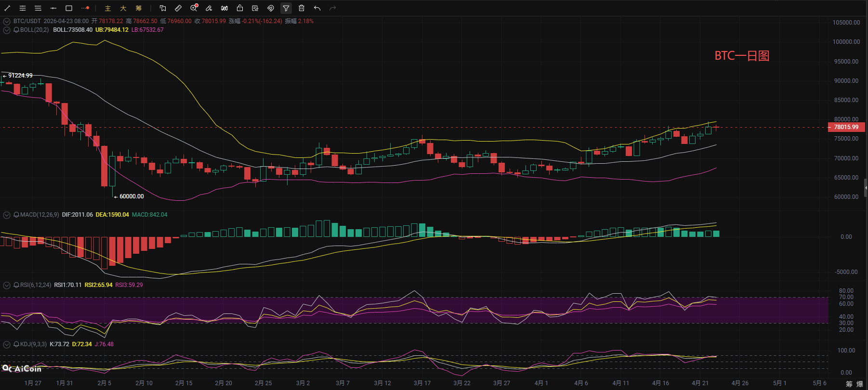Toggle the 主 indicator button

108,8
